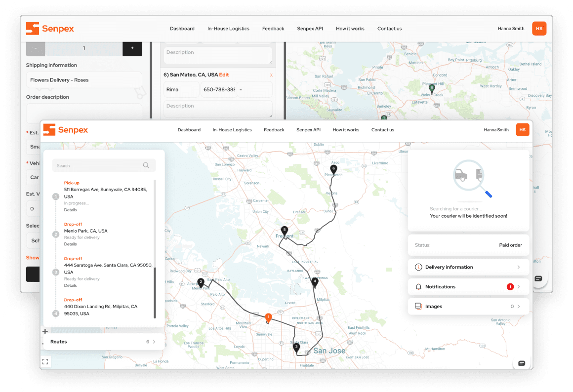Open Details under the Sunnyvale pick-up stop

69,210
